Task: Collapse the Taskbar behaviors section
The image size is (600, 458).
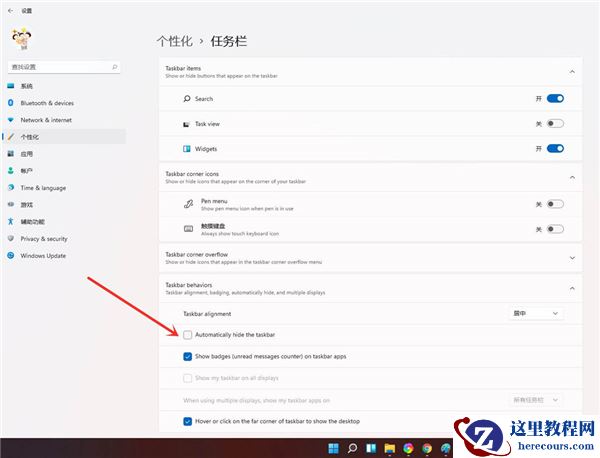Action: (572, 288)
